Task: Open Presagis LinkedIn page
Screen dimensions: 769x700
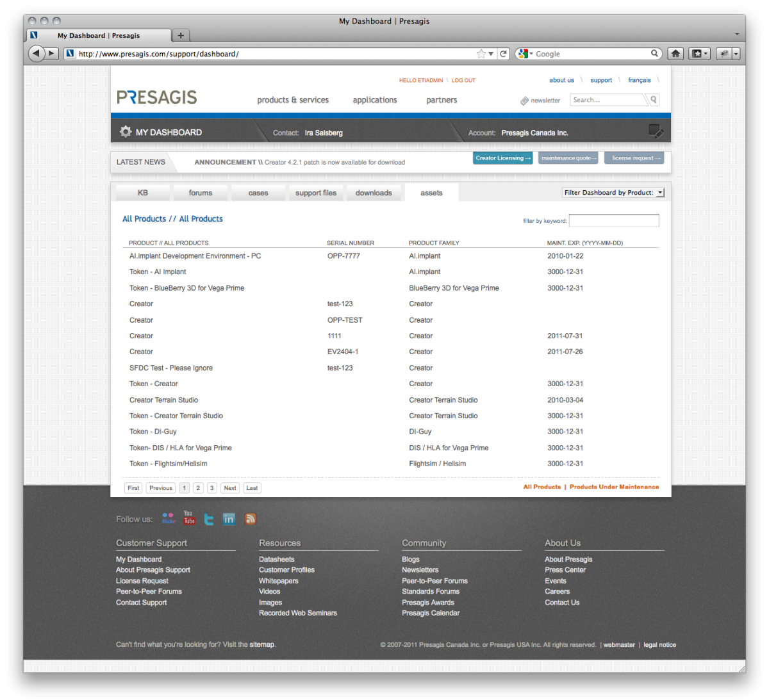Action: click(229, 519)
